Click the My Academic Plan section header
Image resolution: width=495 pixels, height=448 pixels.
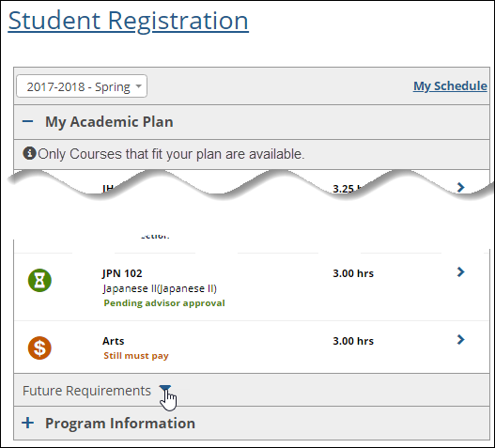(252, 122)
